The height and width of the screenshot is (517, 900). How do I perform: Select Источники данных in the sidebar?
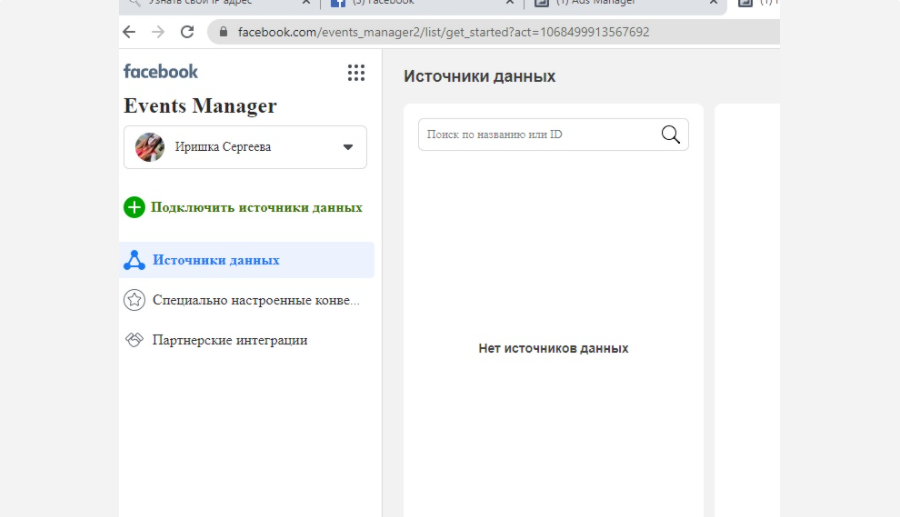247,260
